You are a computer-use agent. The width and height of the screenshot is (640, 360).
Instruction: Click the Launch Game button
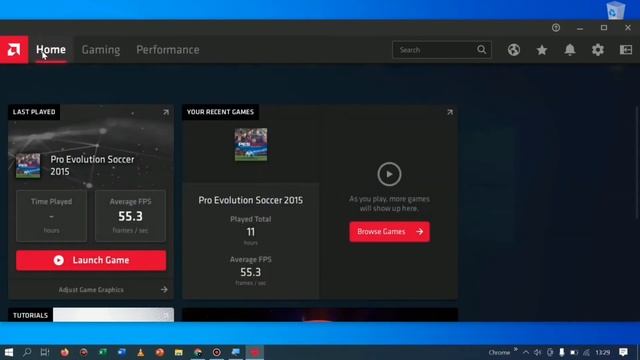point(91,260)
